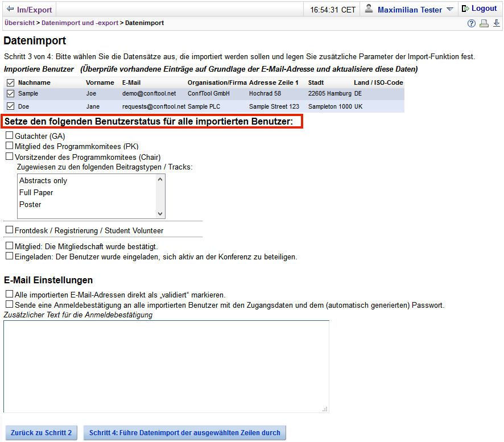Screen dimensions: 504x442
Task: Toggle the select-all checkbox in the Nachname header
Action: (x=11, y=83)
